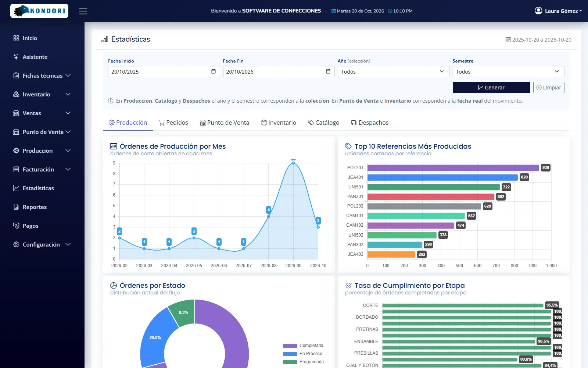588x368 pixels.
Task: Click the Facturación receipt icon
Action: tap(16, 169)
